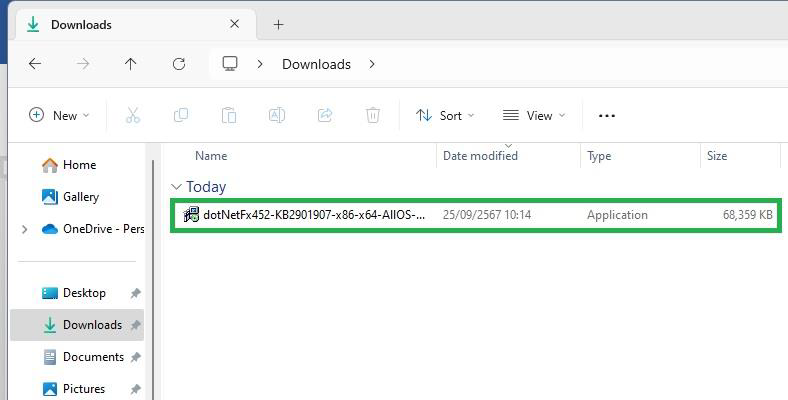788x400 pixels.
Task: Collapse the Today file group
Action: tap(177, 187)
